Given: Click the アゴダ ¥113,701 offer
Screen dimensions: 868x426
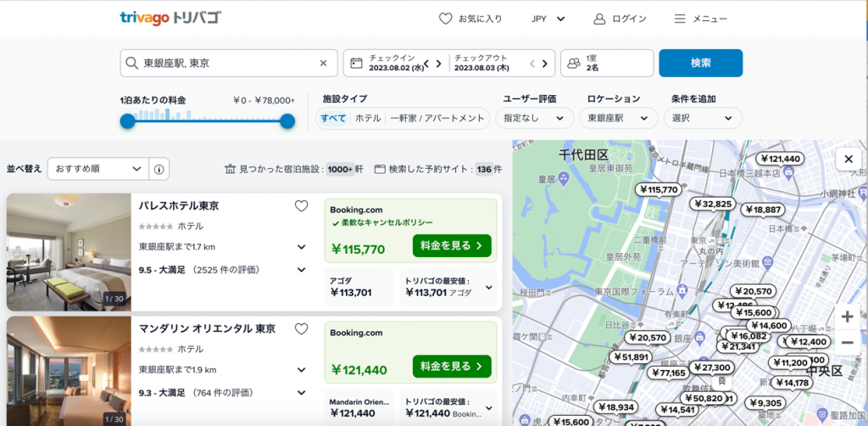Looking at the screenshot, I should (359, 287).
